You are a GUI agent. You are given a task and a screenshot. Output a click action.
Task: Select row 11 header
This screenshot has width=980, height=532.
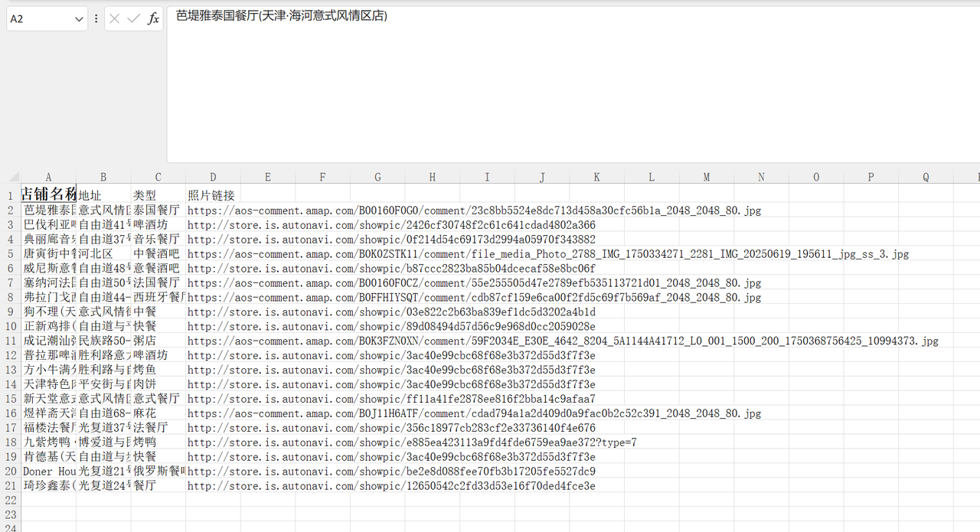[10, 341]
